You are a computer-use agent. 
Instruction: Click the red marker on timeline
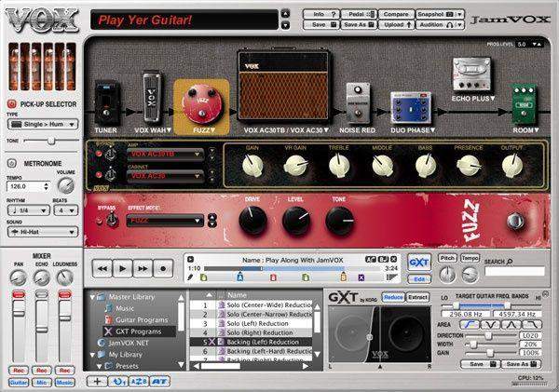(273, 277)
